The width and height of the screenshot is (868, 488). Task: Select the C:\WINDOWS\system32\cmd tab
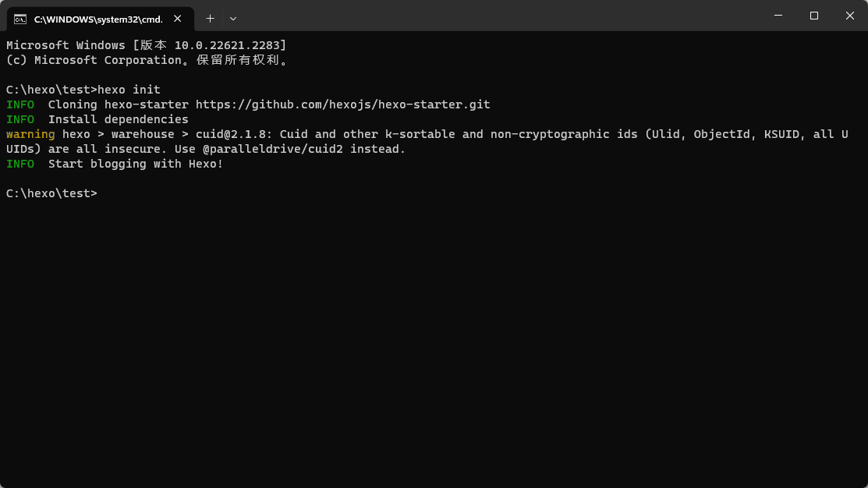[x=97, y=18]
